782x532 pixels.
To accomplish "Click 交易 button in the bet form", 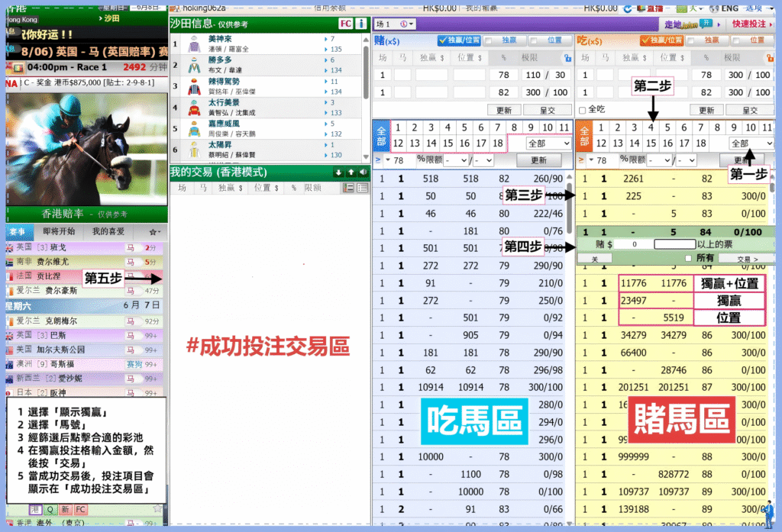I will point(747,259).
